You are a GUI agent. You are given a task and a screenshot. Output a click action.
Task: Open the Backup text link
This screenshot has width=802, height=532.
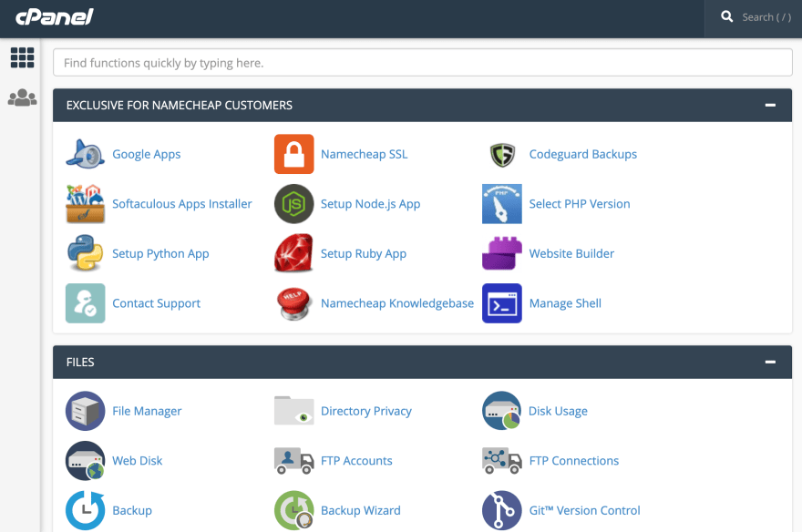132,510
